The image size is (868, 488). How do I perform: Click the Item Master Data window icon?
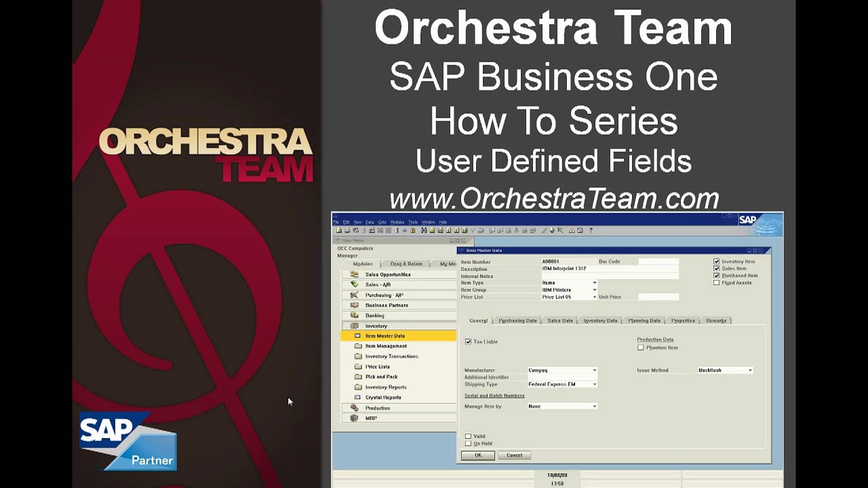(x=358, y=335)
